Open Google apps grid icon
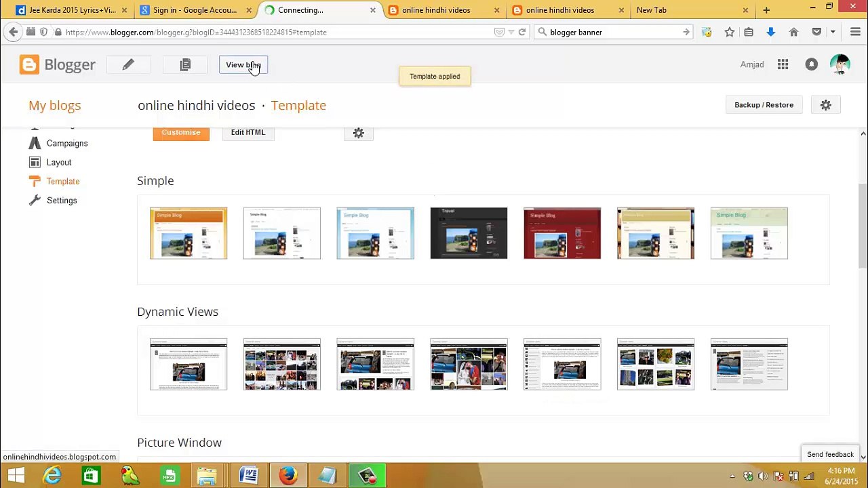Image resolution: width=868 pixels, height=488 pixels. 783,64
